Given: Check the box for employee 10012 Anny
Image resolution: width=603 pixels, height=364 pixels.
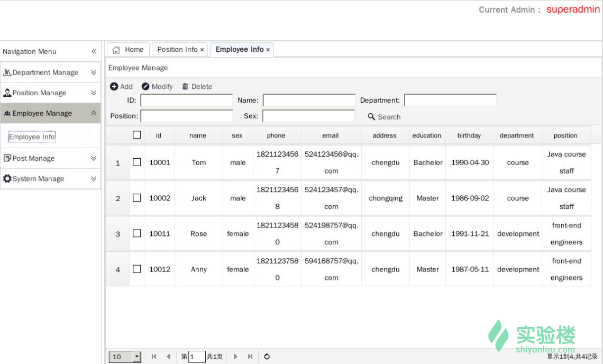Looking at the screenshot, I should [136, 269].
